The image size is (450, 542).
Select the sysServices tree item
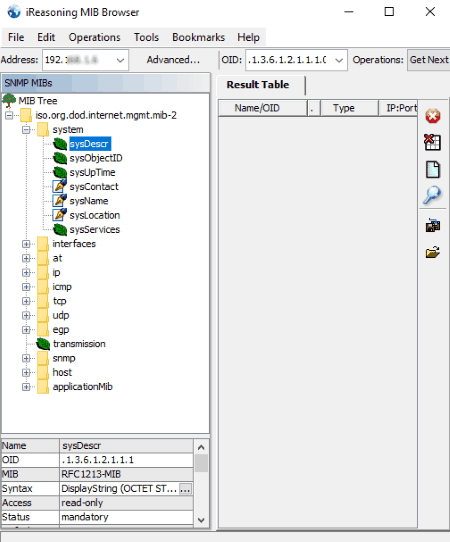click(x=95, y=230)
